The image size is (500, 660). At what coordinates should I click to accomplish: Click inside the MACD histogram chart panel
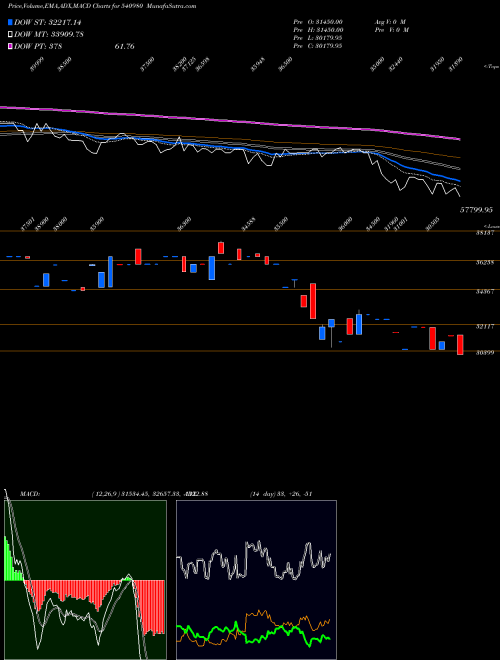click(85, 580)
